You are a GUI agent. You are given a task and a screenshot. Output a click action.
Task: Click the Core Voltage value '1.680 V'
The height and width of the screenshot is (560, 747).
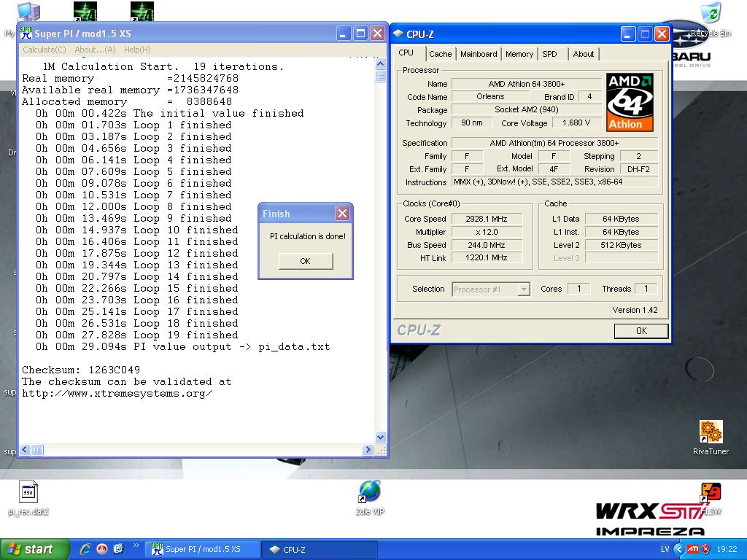click(x=576, y=122)
